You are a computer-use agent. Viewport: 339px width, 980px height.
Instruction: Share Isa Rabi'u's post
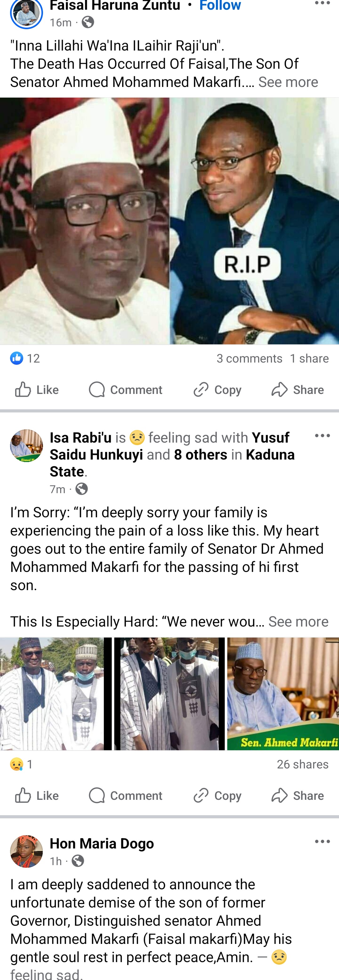coord(298,795)
